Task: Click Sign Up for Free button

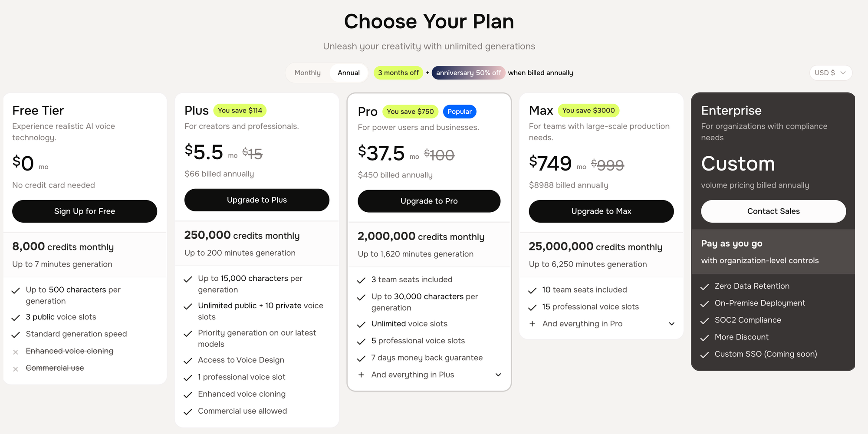Action: coord(85,211)
